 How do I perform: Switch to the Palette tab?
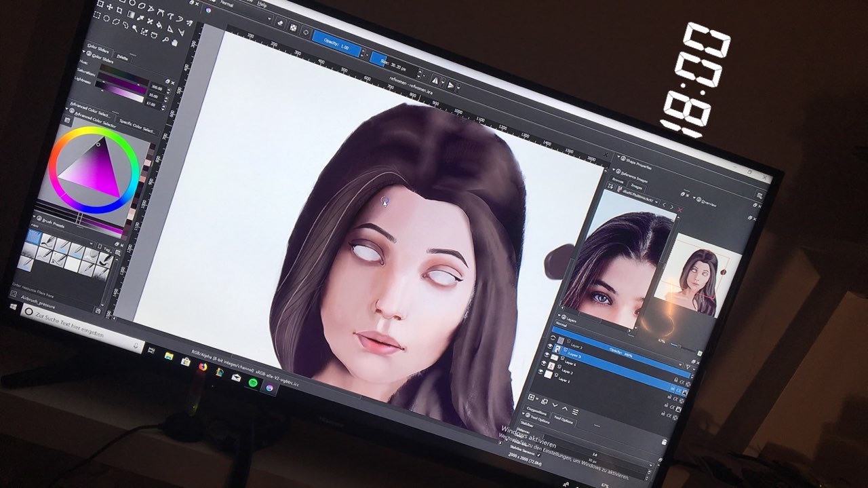(122, 59)
